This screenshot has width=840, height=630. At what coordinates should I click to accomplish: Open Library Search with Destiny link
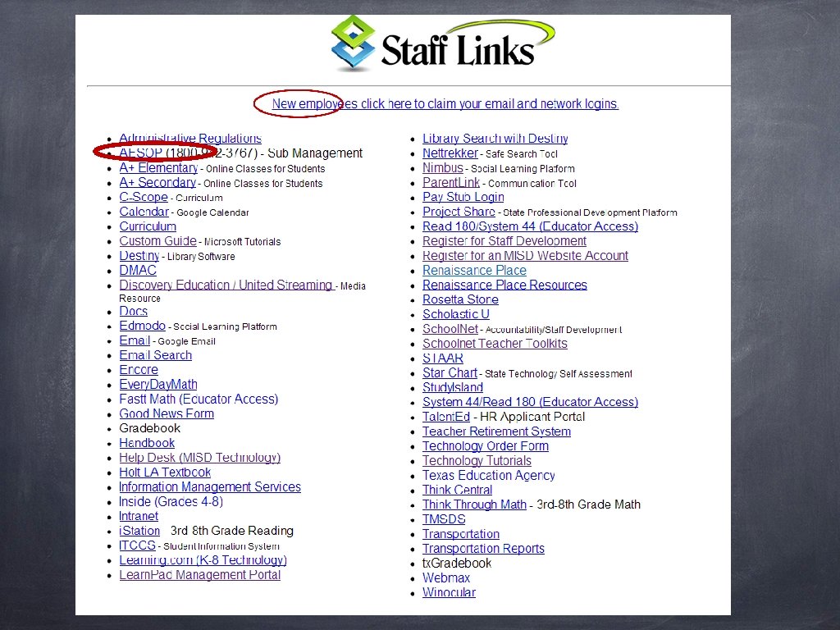tap(495, 138)
